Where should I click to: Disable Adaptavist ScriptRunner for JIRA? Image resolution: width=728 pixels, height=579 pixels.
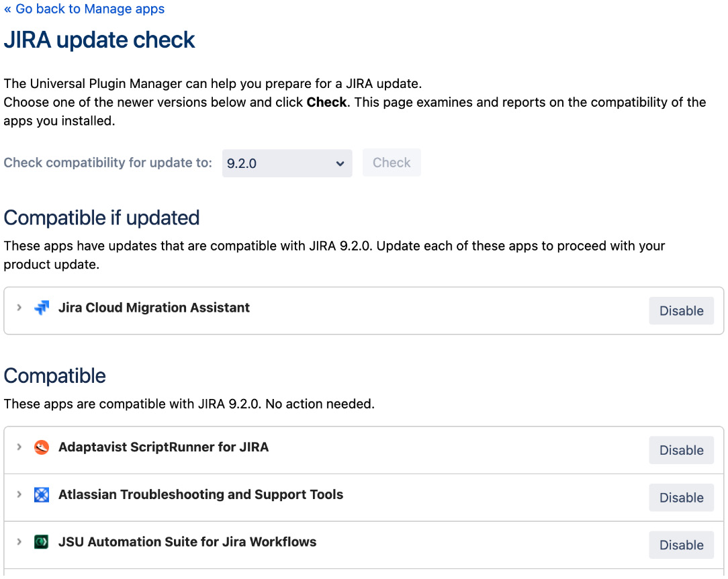[681, 450]
